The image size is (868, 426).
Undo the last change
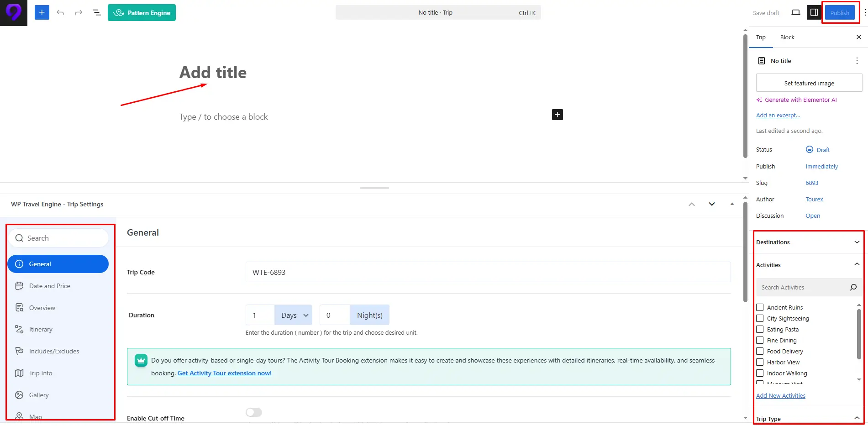[x=60, y=12]
